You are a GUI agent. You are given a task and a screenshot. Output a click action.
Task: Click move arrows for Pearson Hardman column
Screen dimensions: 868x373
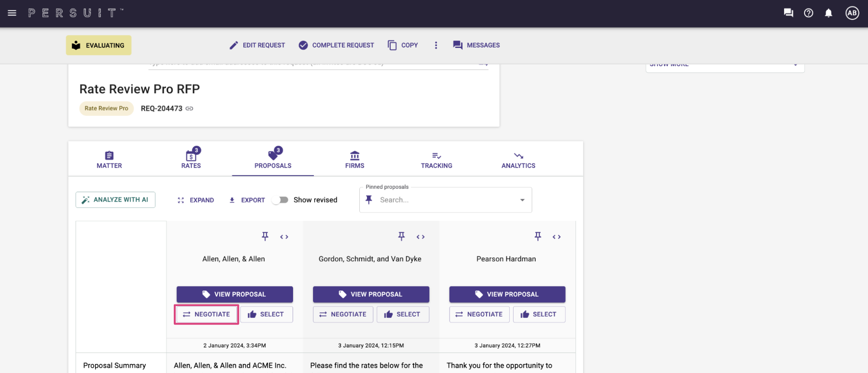point(557,237)
